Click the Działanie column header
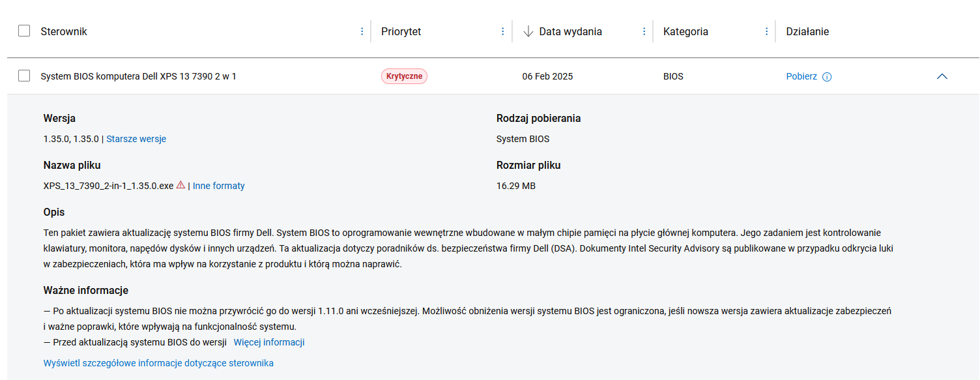This screenshot has width=980, height=380. pos(807,31)
